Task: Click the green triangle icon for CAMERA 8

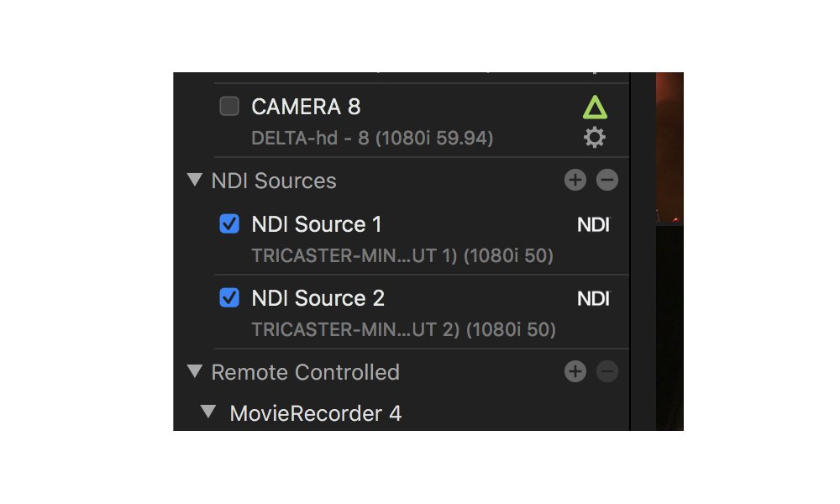Action: (x=595, y=108)
